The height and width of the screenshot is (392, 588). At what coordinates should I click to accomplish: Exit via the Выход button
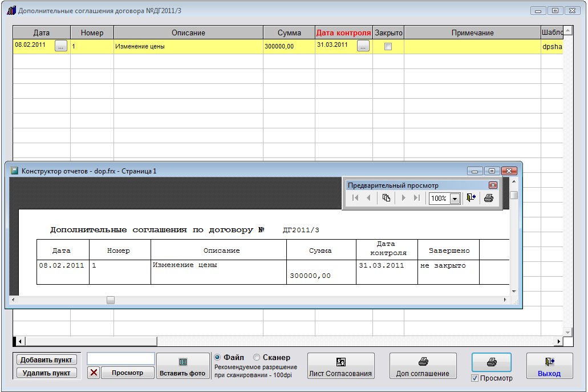tap(549, 366)
